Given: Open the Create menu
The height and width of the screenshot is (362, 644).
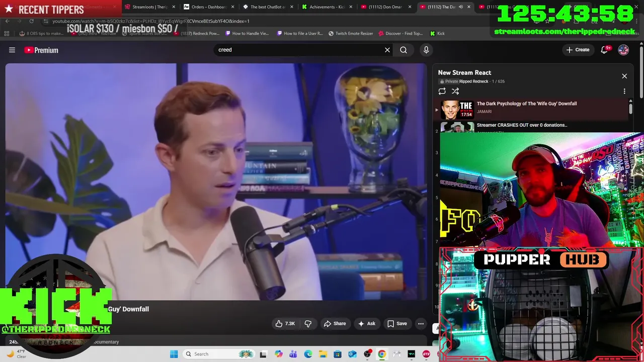Looking at the screenshot, I should click(x=577, y=50).
